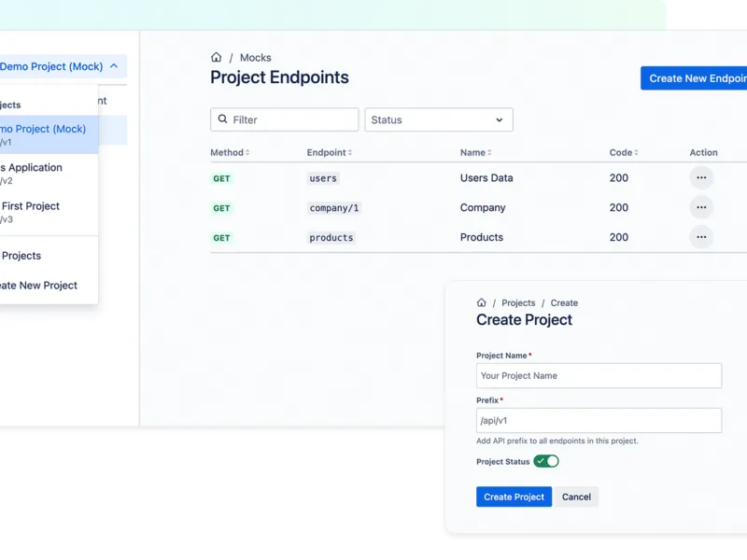Sort endpoints by Code column
Viewport: 747px width, 560px height.
[624, 153]
